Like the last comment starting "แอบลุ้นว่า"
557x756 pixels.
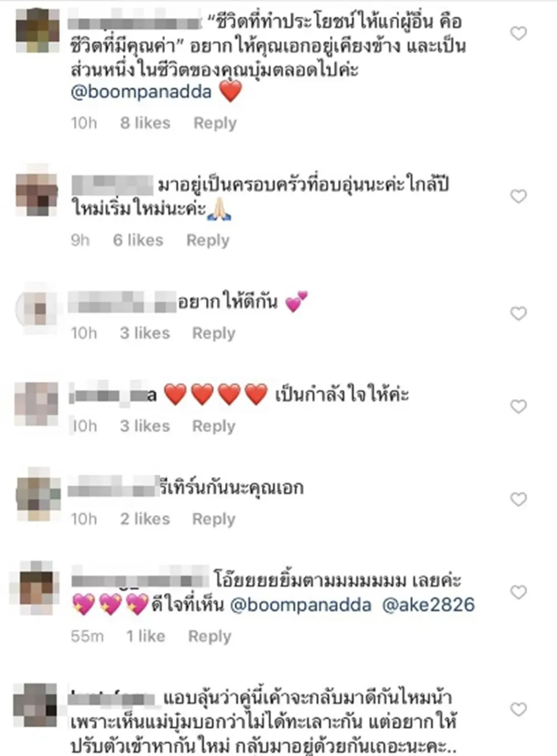pos(519,709)
